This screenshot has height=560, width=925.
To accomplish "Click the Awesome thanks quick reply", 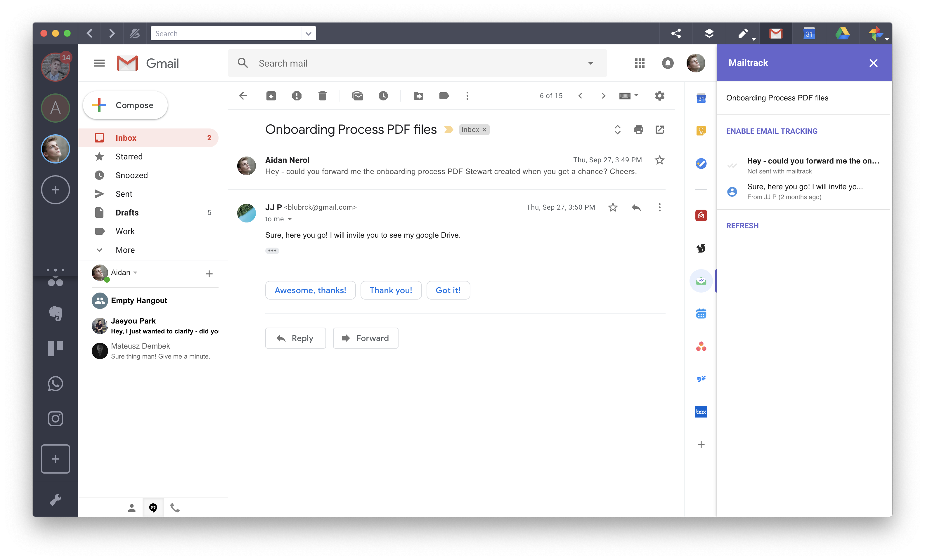I will pos(310,290).
